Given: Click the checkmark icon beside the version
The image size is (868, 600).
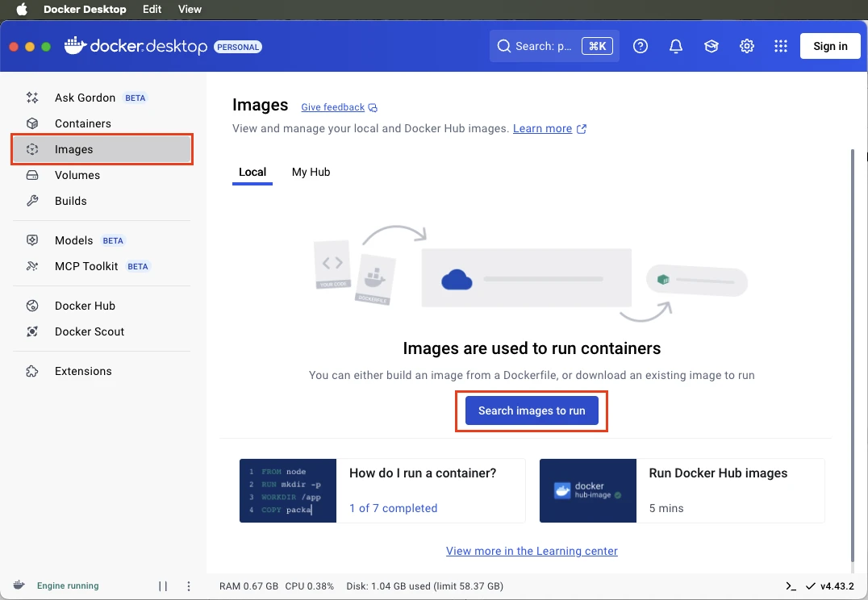Looking at the screenshot, I should click(811, 586).
